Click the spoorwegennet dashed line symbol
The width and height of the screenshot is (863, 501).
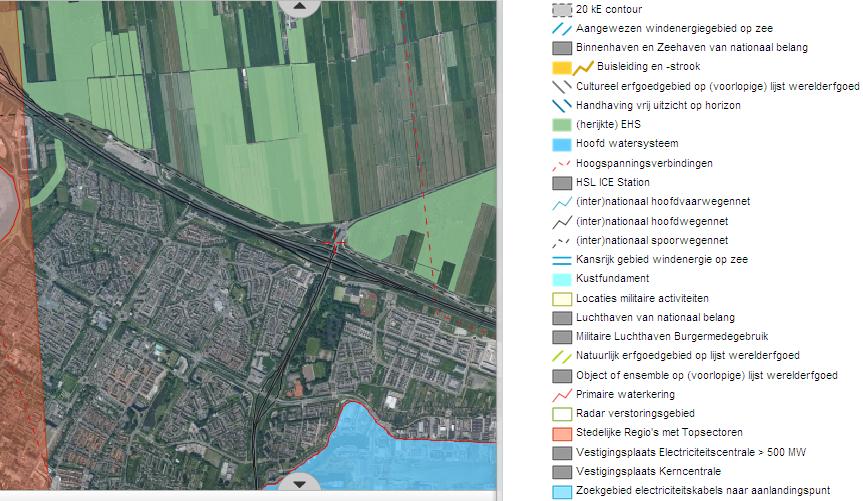(x=562, y=241)
